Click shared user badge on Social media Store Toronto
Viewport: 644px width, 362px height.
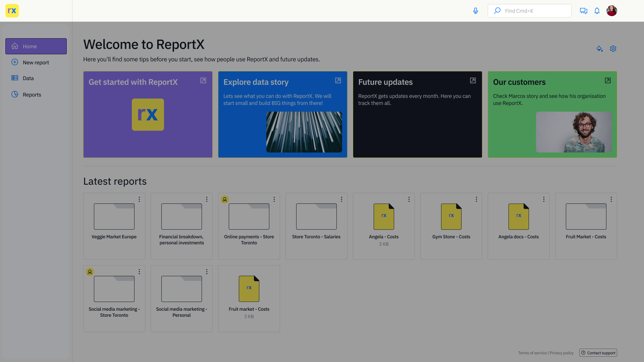[x=90, y=272]
